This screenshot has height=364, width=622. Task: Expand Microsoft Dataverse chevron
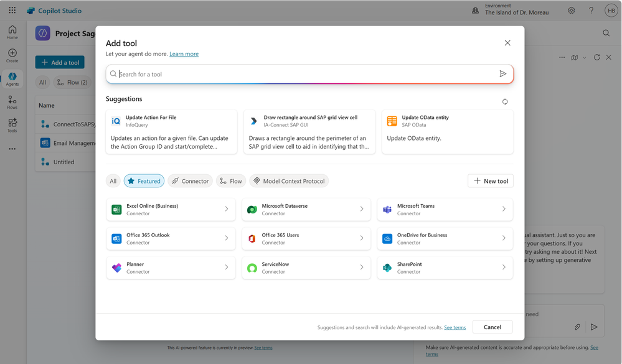pos(362,209)
